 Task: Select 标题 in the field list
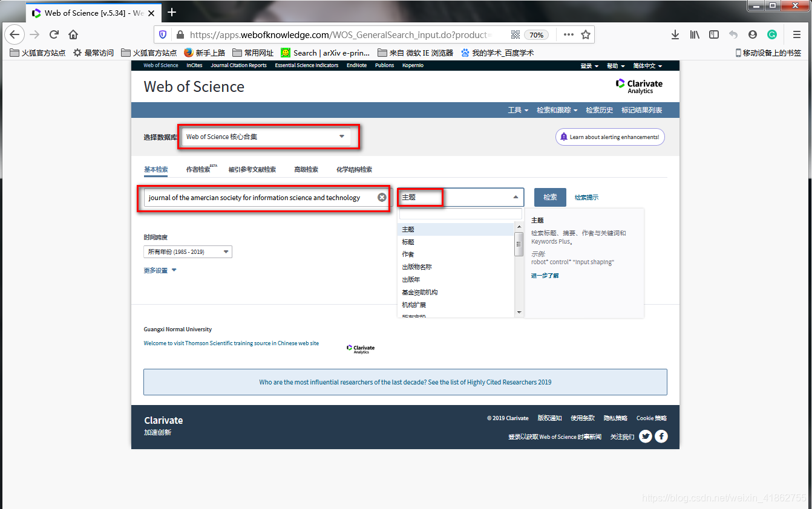point(456,242)
